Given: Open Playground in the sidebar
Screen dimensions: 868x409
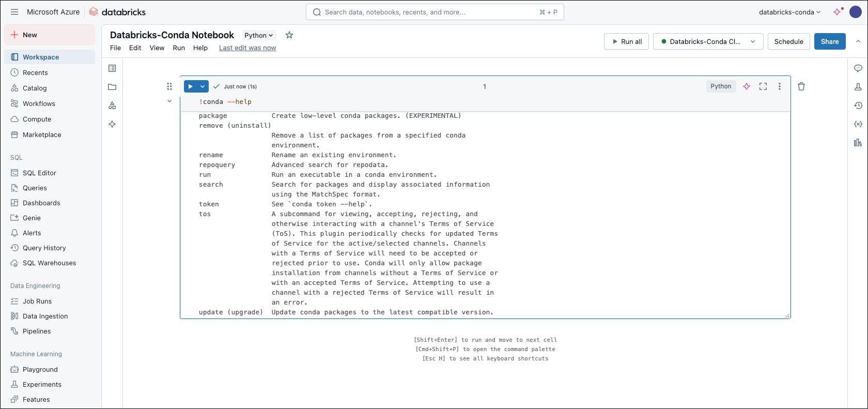Looking at the screenshot, I should click(x=50, y=369).
